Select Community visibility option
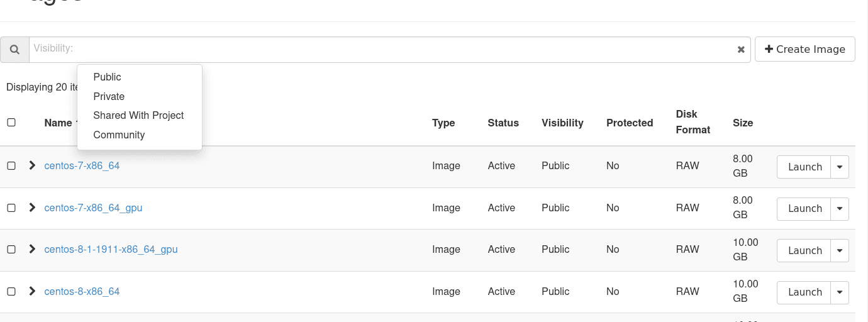Image resolution: width=868 pixels, height=322 pixels. pyautogui.click(x=119, y=135)
